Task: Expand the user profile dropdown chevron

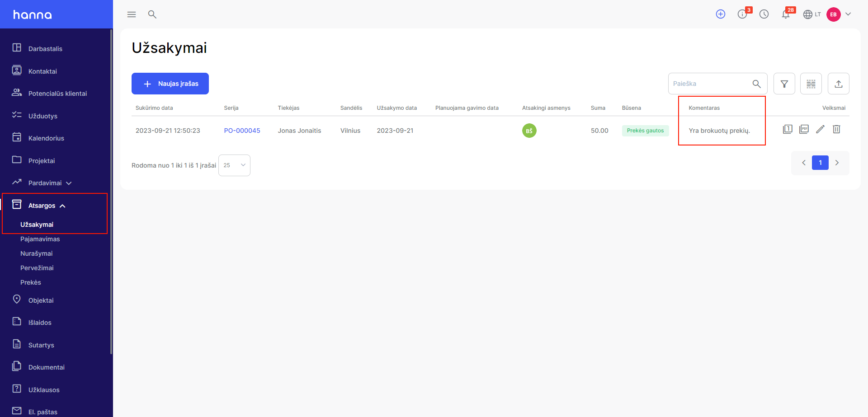Action: tap(848, 14)
